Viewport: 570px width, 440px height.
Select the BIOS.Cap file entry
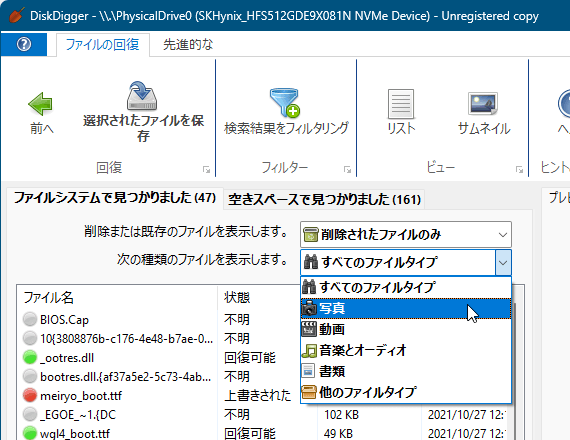64,320
